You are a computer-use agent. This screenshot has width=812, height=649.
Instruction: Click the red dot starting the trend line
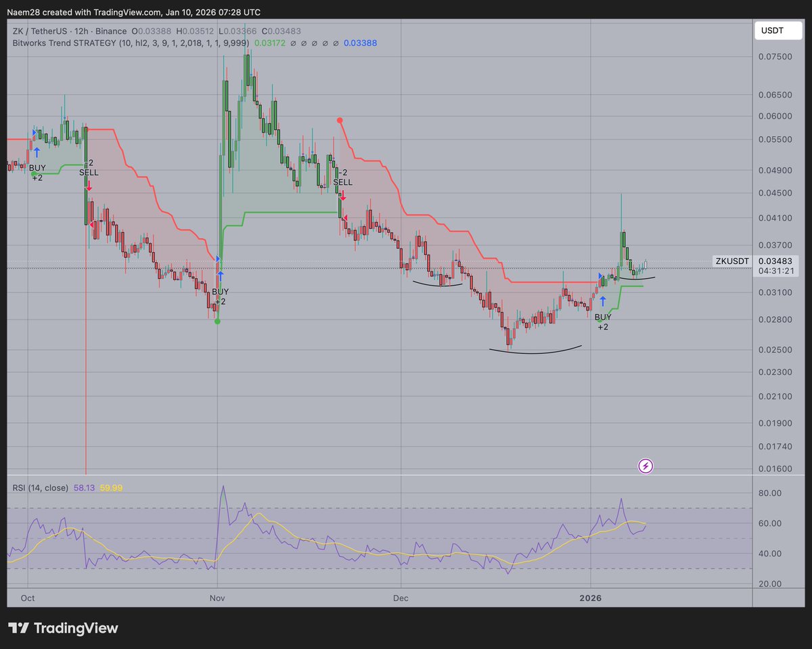coord(340,120)
